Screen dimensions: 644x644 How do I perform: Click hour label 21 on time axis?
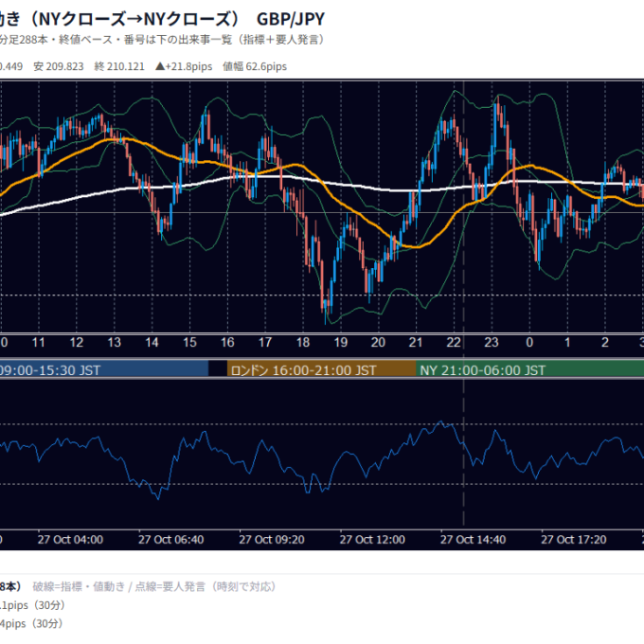coord(416,342)
